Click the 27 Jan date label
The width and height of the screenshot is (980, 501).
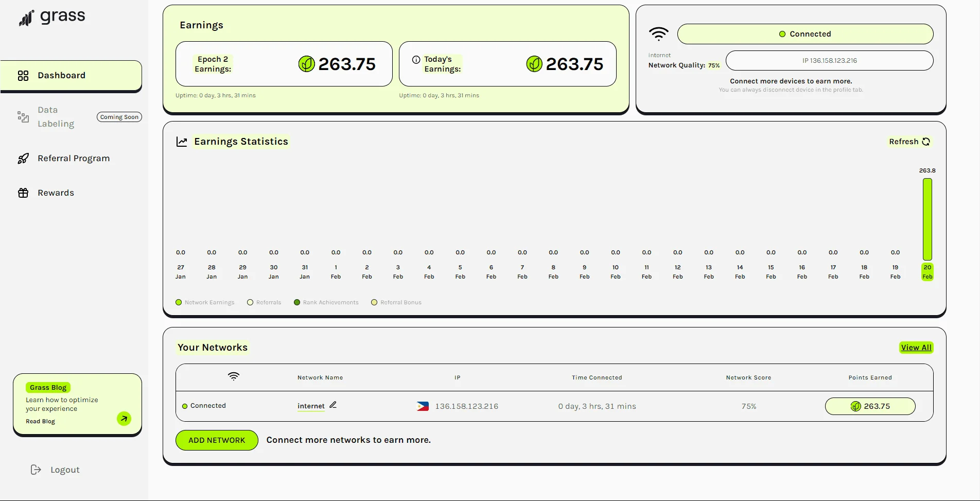tap(181, 272)
